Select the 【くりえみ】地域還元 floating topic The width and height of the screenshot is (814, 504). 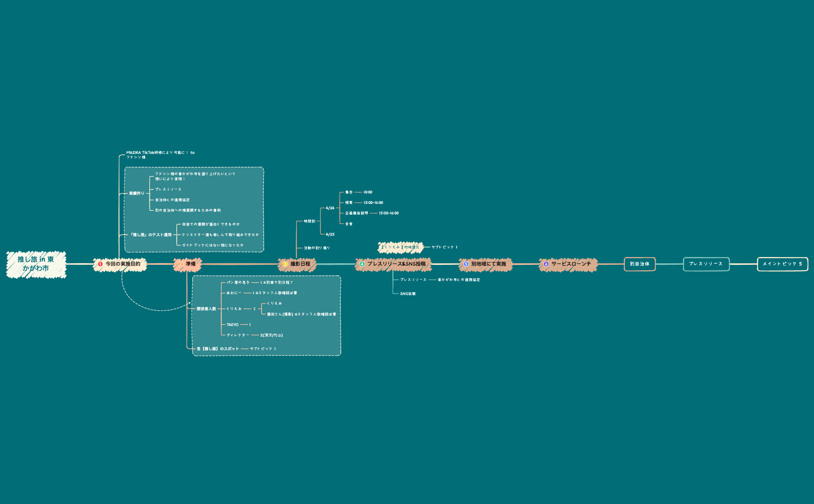(400, 247)
